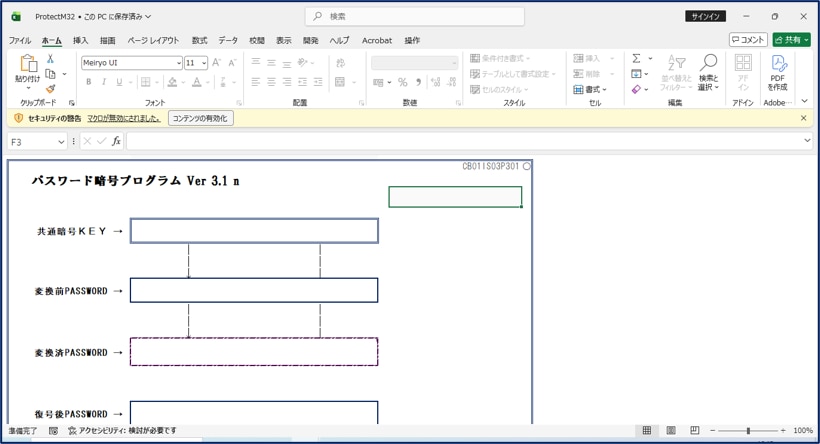The height and width of the screenshot is (444, 820).
Task: Toggle Underline formatting
Action: pyautogui.click(x=119, y=82)
